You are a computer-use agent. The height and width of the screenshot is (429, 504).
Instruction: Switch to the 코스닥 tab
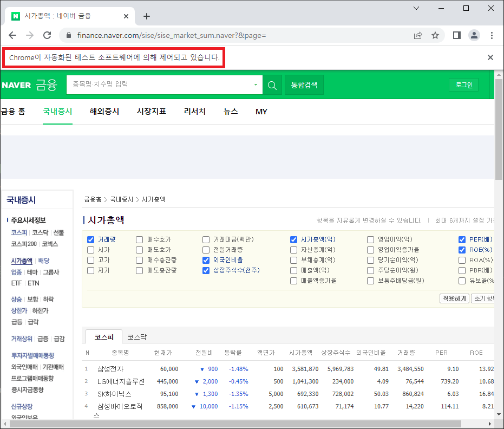pos(137,337)
